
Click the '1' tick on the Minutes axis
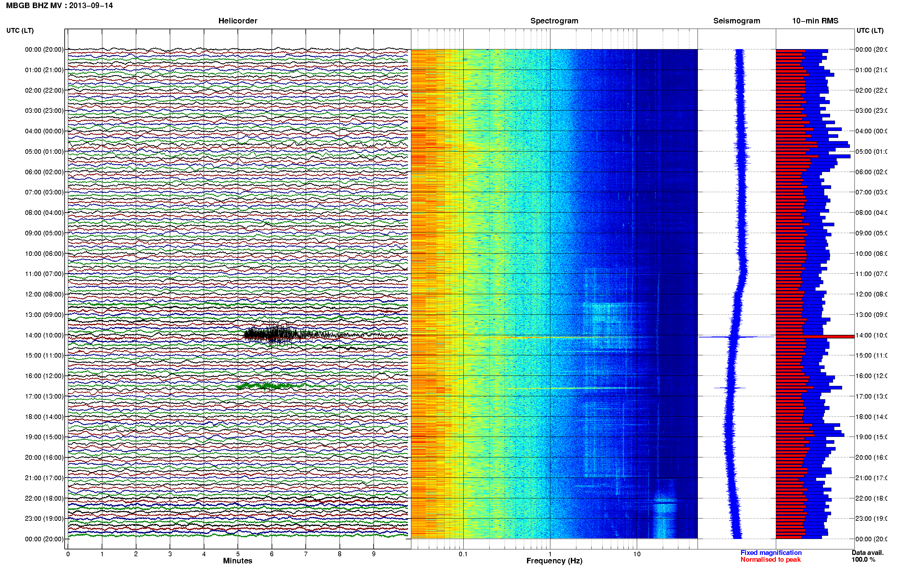(102, 554)
